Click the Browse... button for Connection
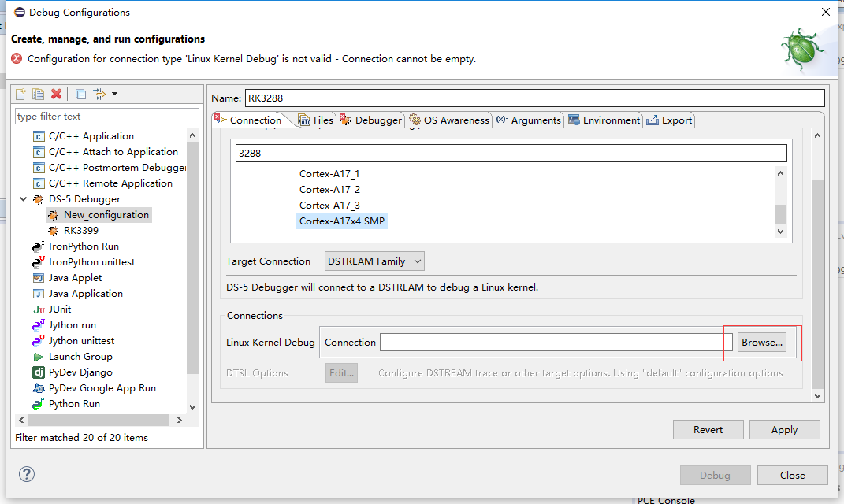Screen dimensions: 844x504 coord(761,342)
